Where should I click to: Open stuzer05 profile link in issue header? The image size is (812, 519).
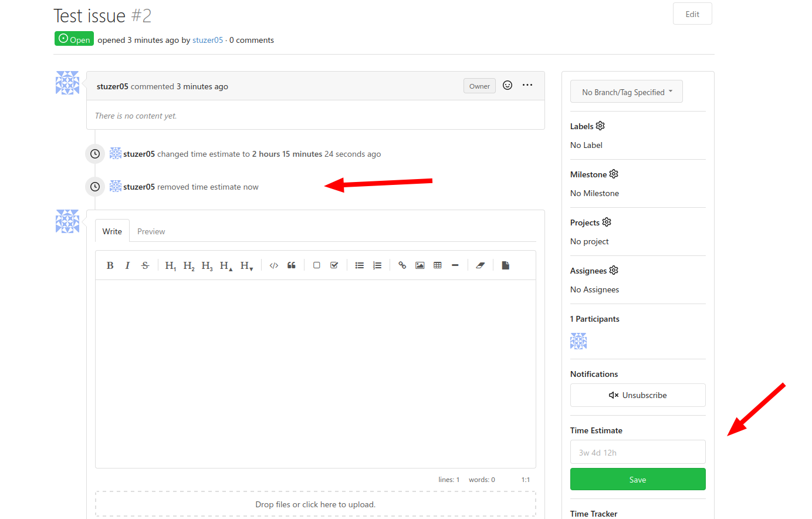pos(208,40)
